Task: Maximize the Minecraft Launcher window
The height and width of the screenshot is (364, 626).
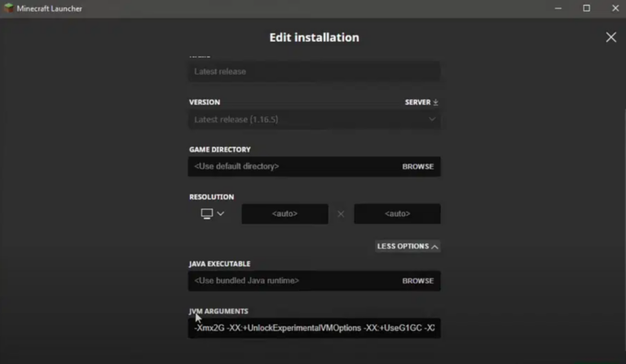Action: [x=586, y=8]
